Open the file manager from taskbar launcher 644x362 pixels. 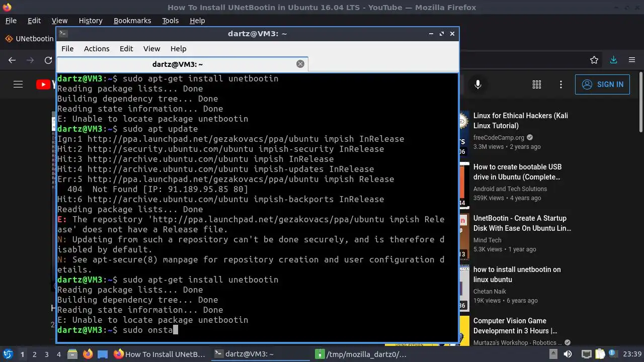coord(72,354)
